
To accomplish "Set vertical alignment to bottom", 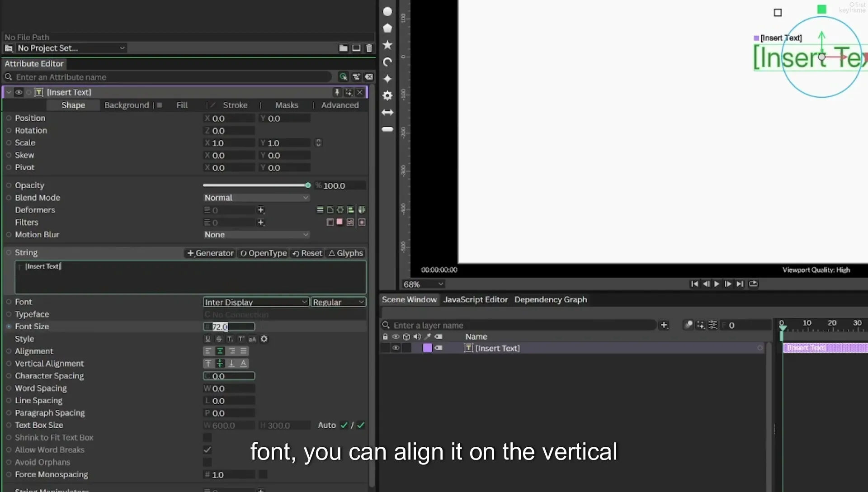I will (231, 363).
